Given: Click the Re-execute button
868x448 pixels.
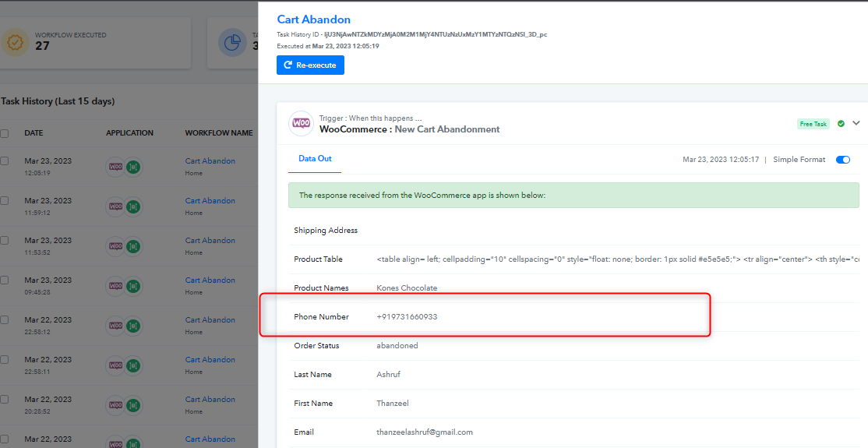Looking at the screenshot, I should (310, 65).
